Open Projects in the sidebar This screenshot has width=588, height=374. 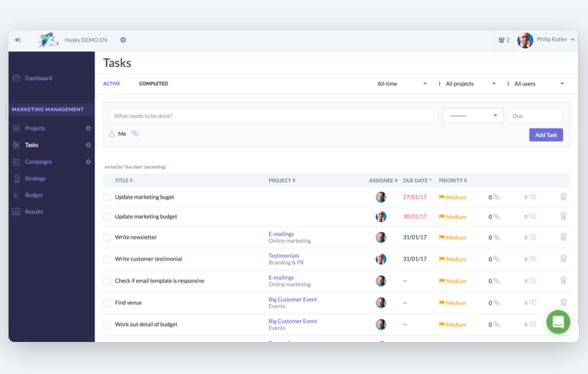coord(35,128)
